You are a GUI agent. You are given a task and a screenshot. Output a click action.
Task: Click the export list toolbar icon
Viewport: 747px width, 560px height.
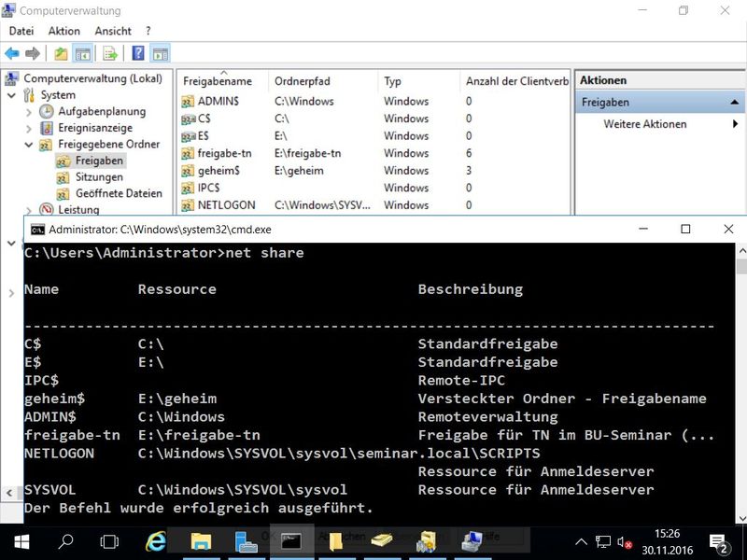coord(110,54)
